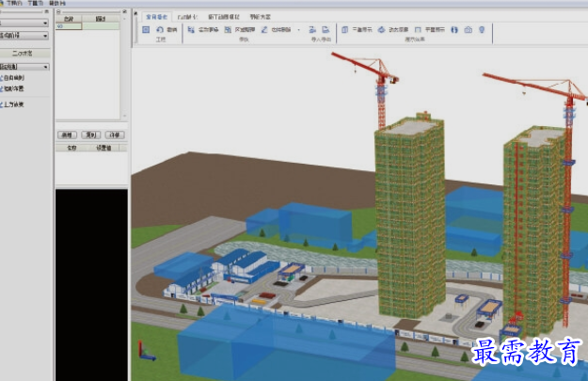Click the XYZ axis gizmo in the viewport
This screenshot has height=381, width=588.
(146, 351)
